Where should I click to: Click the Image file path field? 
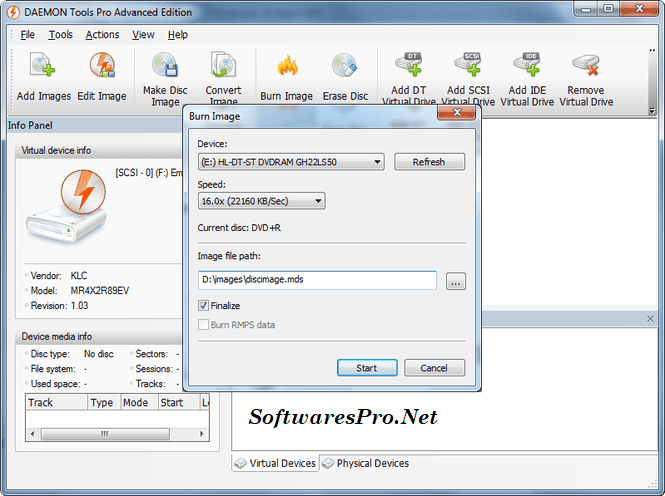pos(317,280)
